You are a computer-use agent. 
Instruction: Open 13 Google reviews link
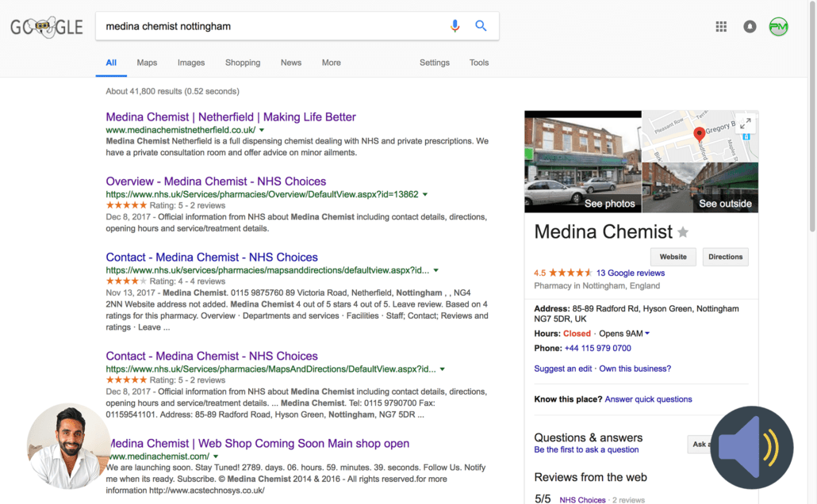coord(631,273)
